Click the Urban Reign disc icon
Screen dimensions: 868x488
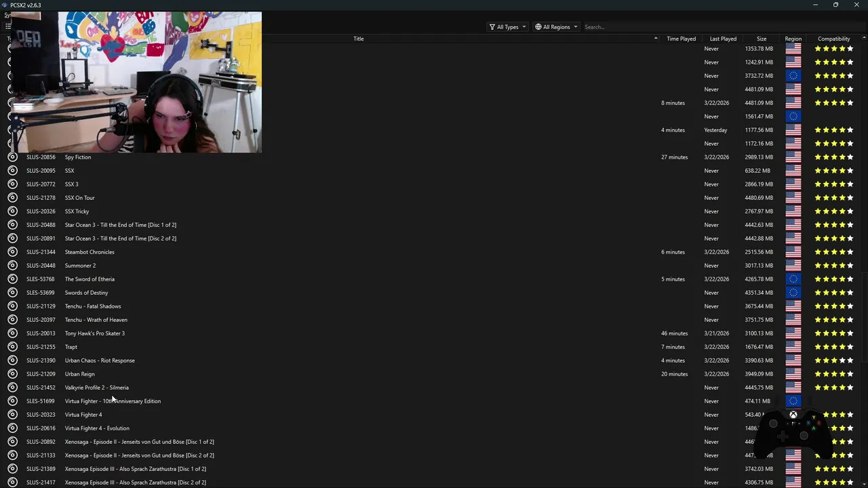(12, 373)
